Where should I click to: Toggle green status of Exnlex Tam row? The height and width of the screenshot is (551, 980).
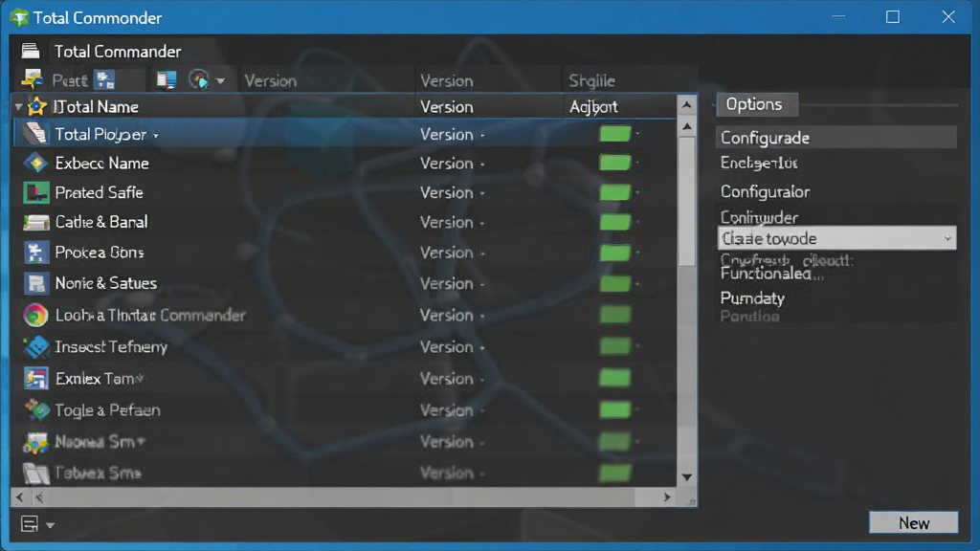(x=615, y=379)
